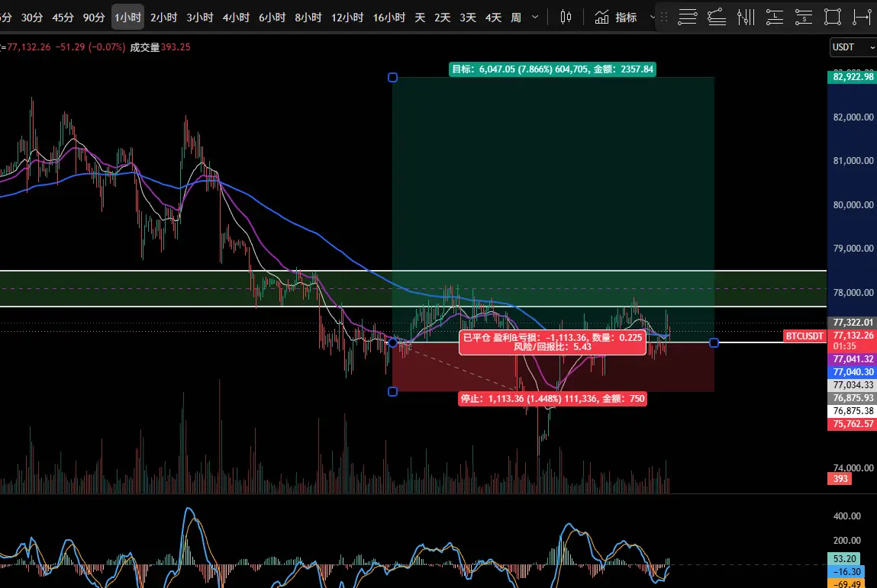Switch to the 天 daily timeframe
The height and width of the screenshot is (588, 877).
tap(420, 18)
